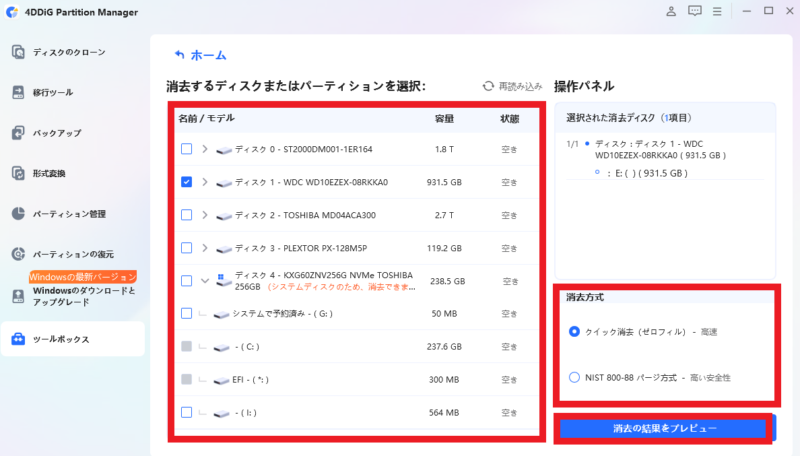Image resolution: width=800 pixels, height=456 pixels.
Task: Click 消去の結果をプレビュー button
Action: 664,428
